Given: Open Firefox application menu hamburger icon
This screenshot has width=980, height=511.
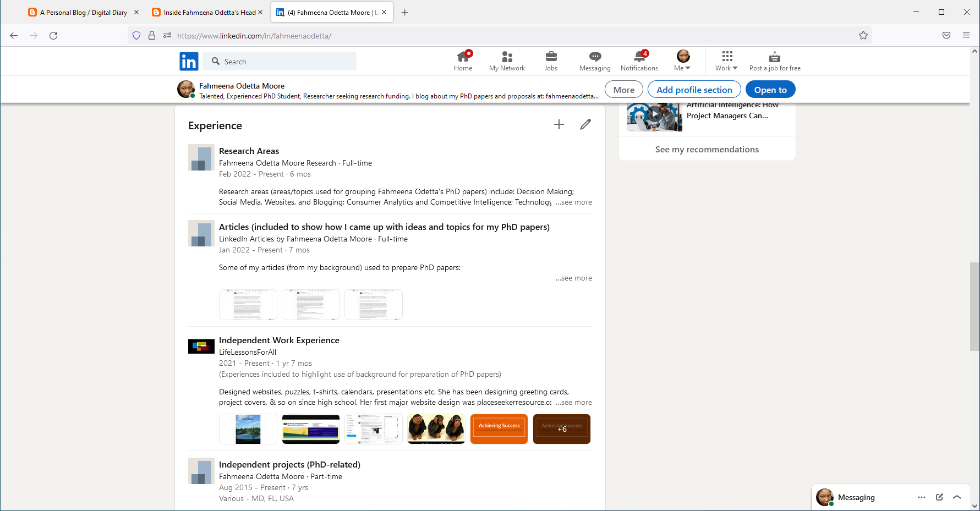Looking at the screenshot, I should point(966,35).
